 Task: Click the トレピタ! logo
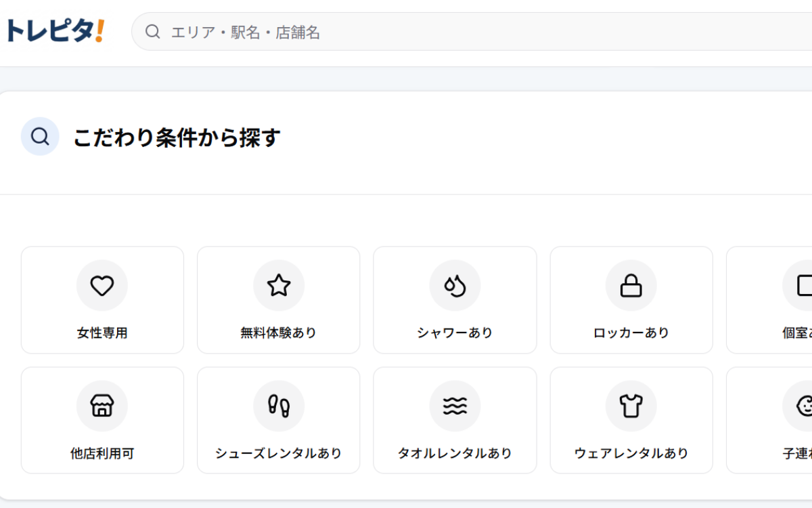click(54, 31)
